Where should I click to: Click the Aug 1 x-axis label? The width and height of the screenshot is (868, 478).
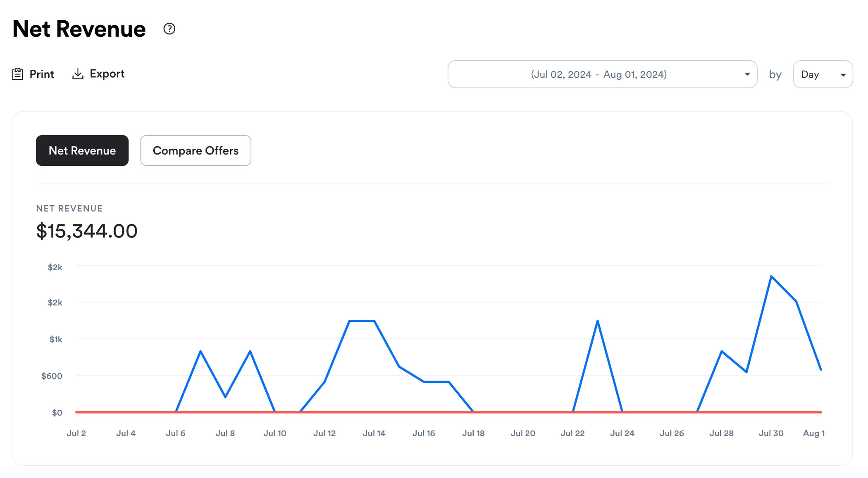click(813, 433)
